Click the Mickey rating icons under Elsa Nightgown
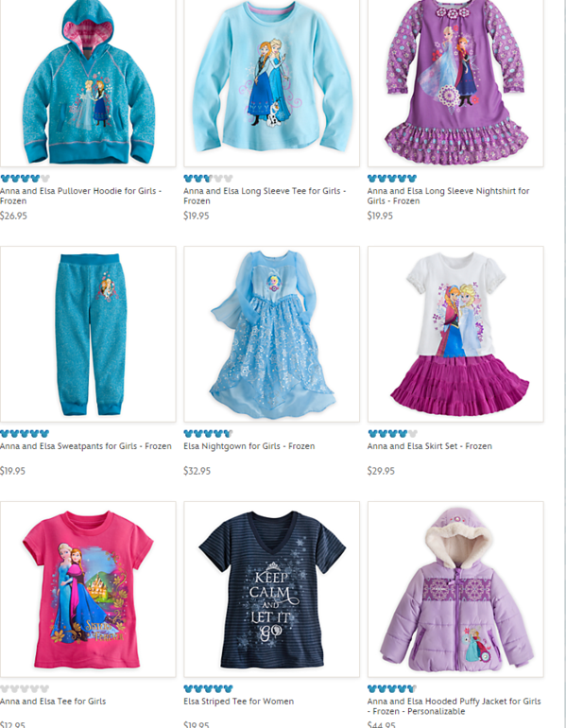The height and width of the screenshot is (728, 566). (x=208, y=434)
